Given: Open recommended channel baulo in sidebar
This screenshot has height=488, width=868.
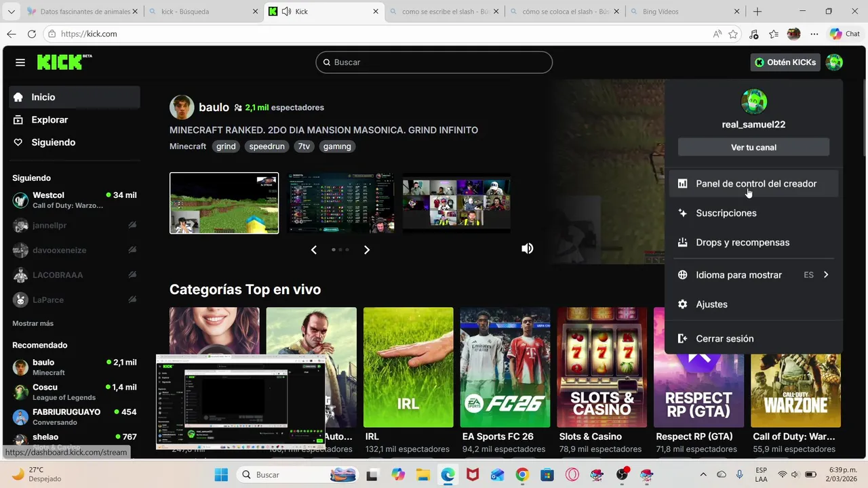Looking at the screenshot, I should [x=75, y=367].
